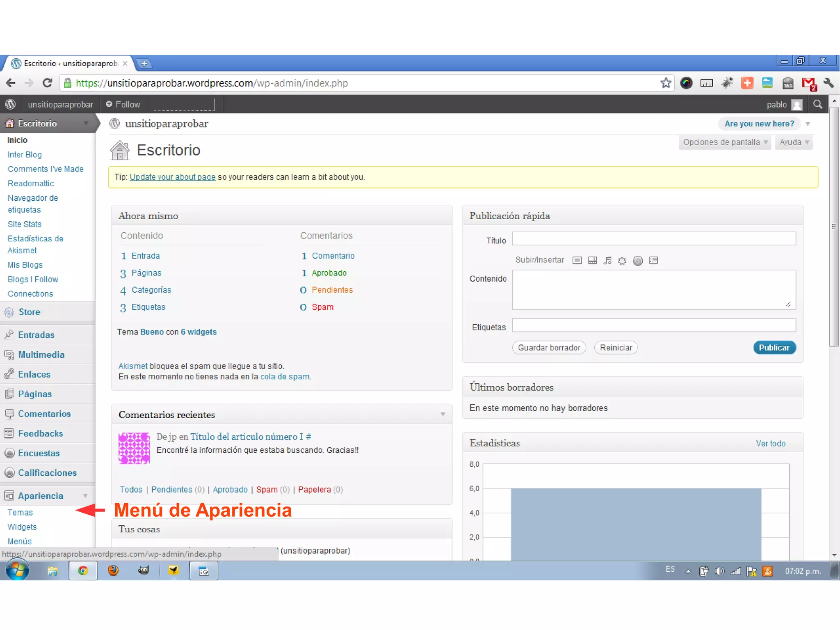Click the WordPress logo in admin bar
The height and width of the screenshot is (630, 840).
tap(11, 104)
